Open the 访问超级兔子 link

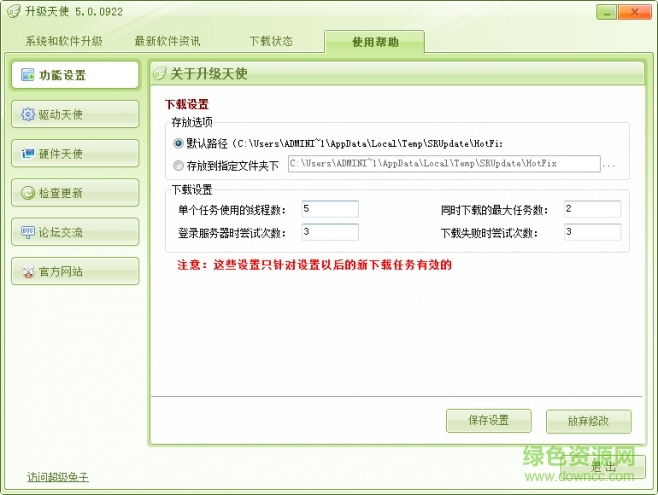coord(58,477)
